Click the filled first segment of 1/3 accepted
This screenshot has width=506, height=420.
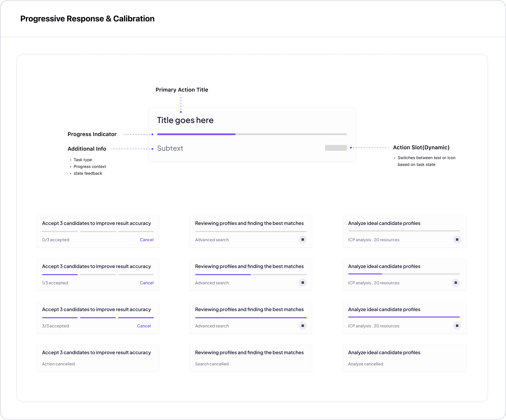60,275
